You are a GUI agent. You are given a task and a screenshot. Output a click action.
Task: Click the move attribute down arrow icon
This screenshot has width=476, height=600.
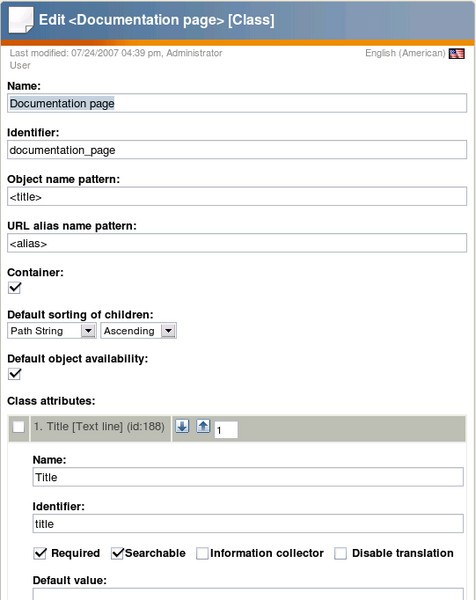182,426
